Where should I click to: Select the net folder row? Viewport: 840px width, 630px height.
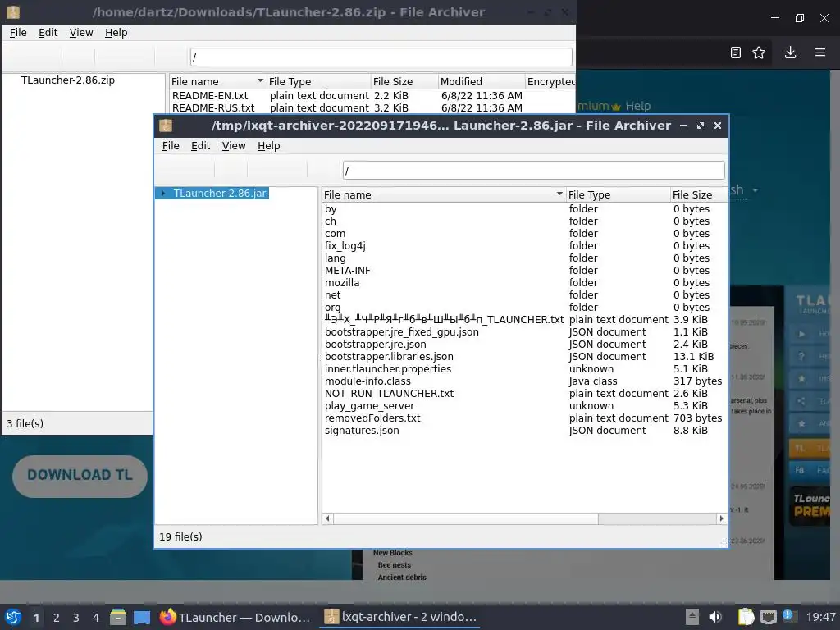332,295
